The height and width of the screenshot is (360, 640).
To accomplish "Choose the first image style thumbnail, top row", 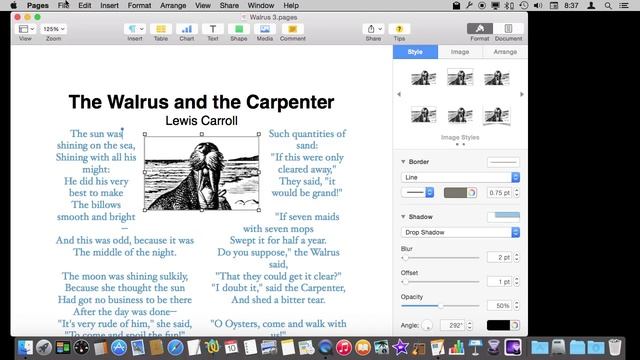I will (424, 78).
